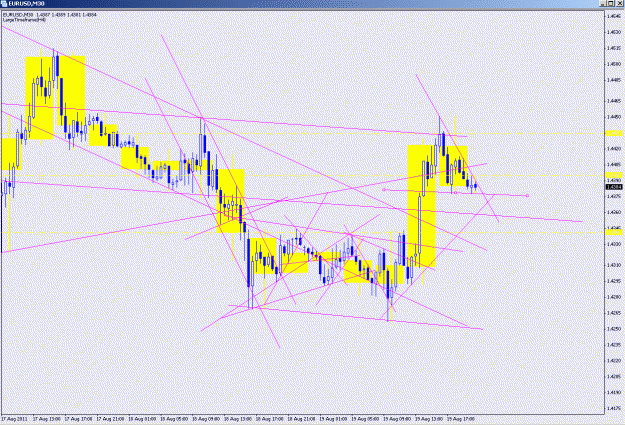Image resolution: width=625 pixels, height=425 pixels.
Task: Click the '19 Aug 09:00' time axis label
Action: point(397,419)
